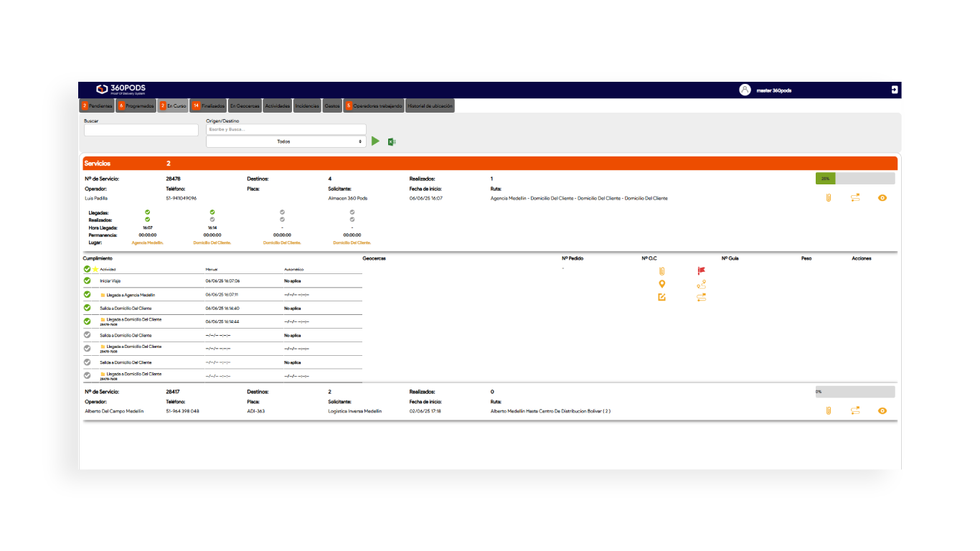This screenshot has height=551, width=980.
Task: Open route flag icon for service 28478
Action: pos(855,198)
